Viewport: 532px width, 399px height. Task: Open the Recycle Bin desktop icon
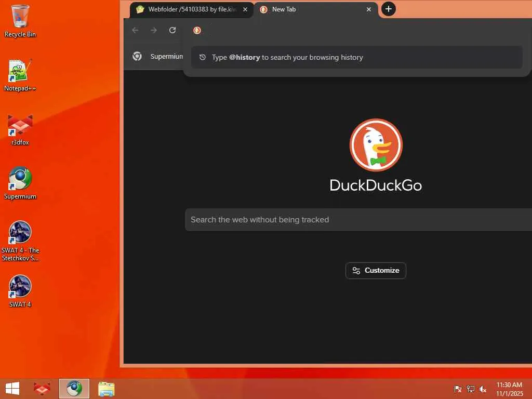click(20, 21)
